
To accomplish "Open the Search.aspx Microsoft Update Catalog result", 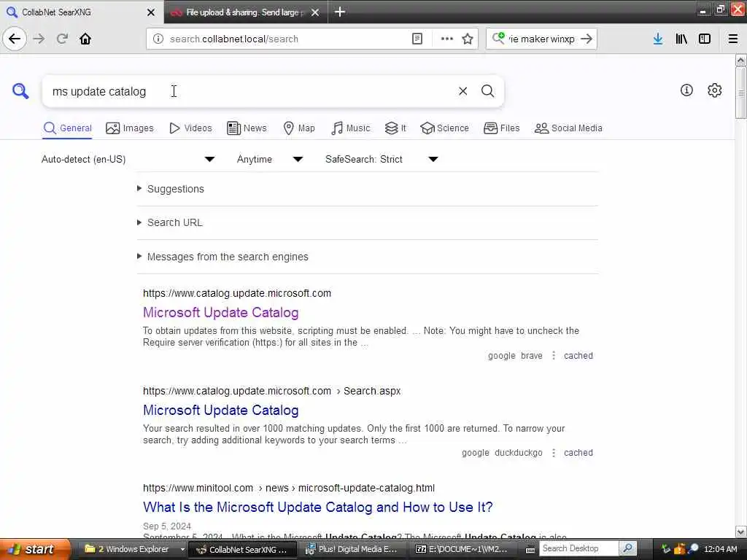I will [220, 410].
